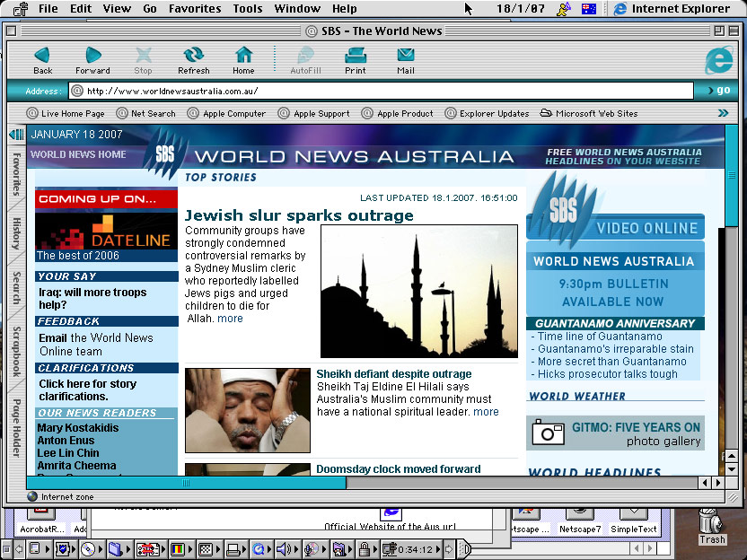Click WORLD NEWS HOME link
This screenshot has height=560, width=747.
click(79, 154)
